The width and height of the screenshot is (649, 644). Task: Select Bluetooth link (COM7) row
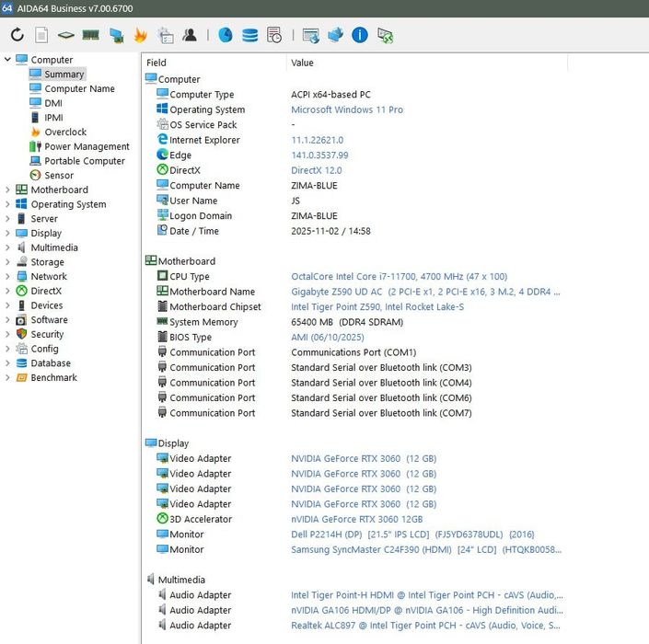pyautogui.click(x=356, y=413)
